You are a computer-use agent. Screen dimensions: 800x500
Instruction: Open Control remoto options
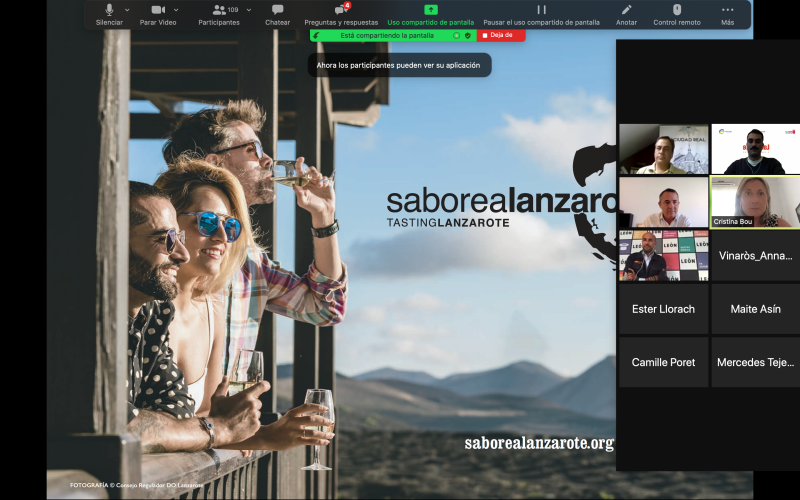(677, 10)
